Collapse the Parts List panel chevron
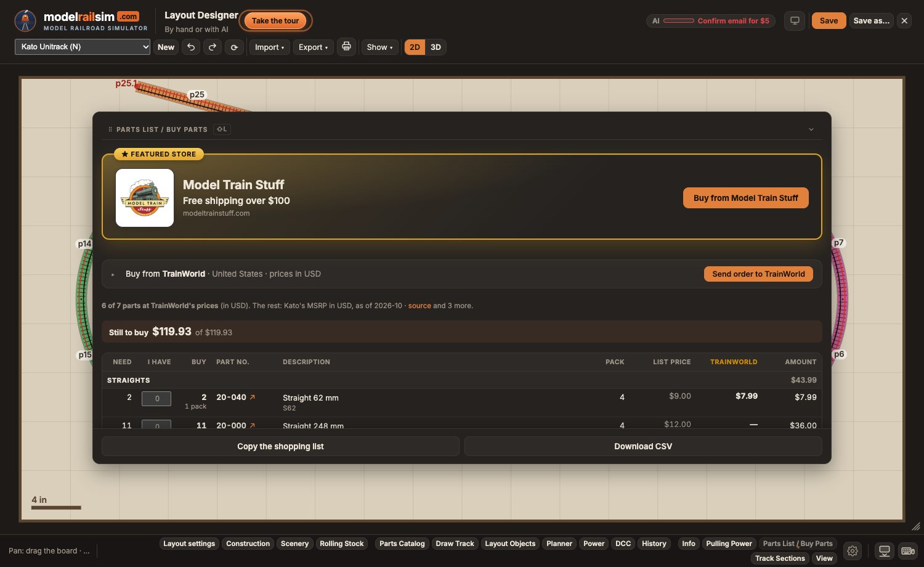 (x=811, y=129)
